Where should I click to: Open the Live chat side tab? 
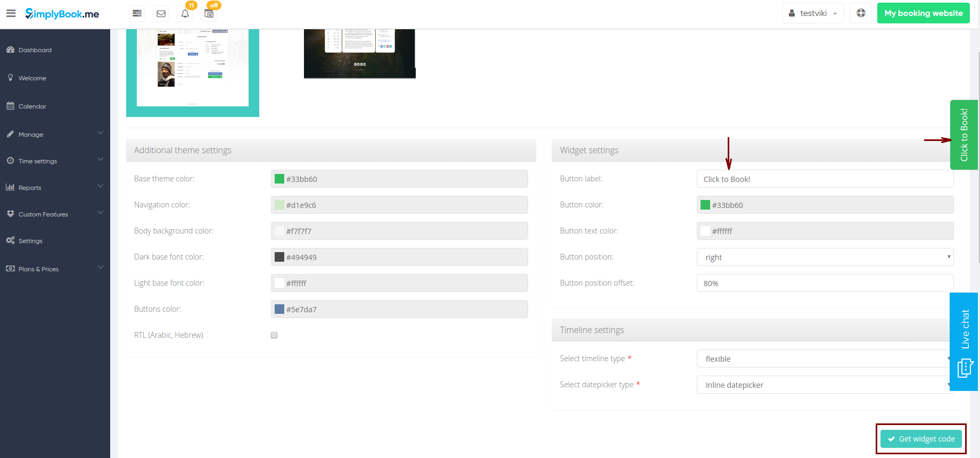(964, 341)
